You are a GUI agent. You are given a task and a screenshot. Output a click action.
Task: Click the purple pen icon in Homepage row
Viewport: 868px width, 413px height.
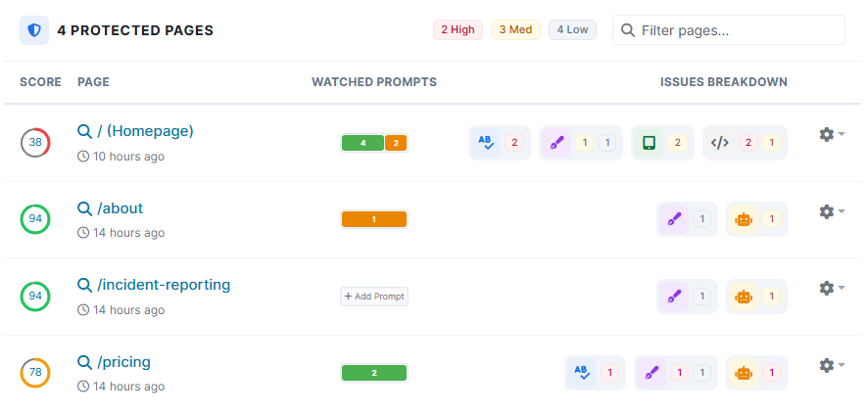coord(556,143)
